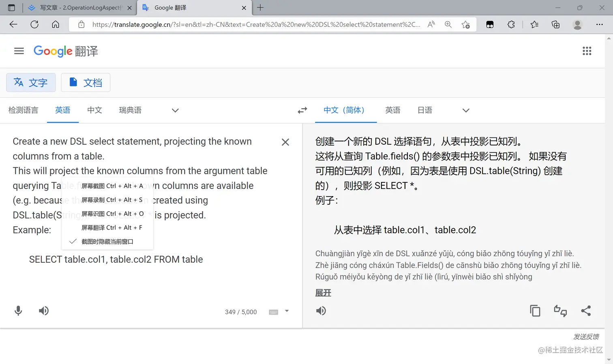Screen dimensions: 613x364
Task: Open the on-screen keyboard input tool
Action: click(274, 312)
